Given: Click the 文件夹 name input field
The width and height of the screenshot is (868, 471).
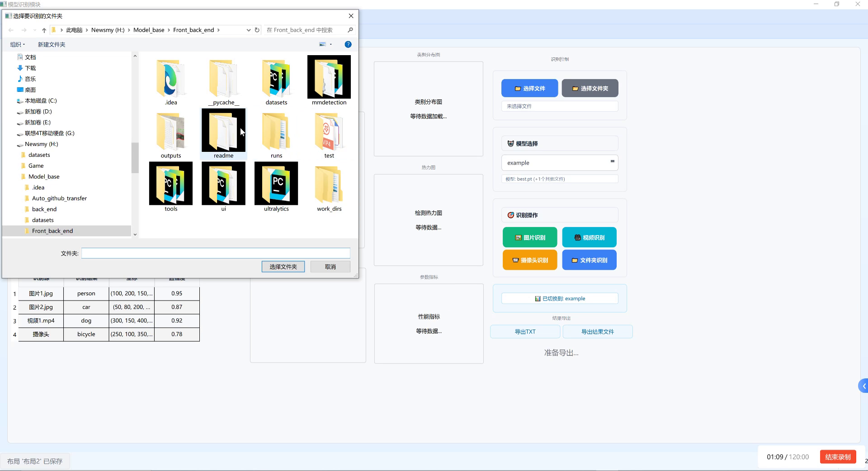Looking at the screenshot, I should tap(216, 253).
